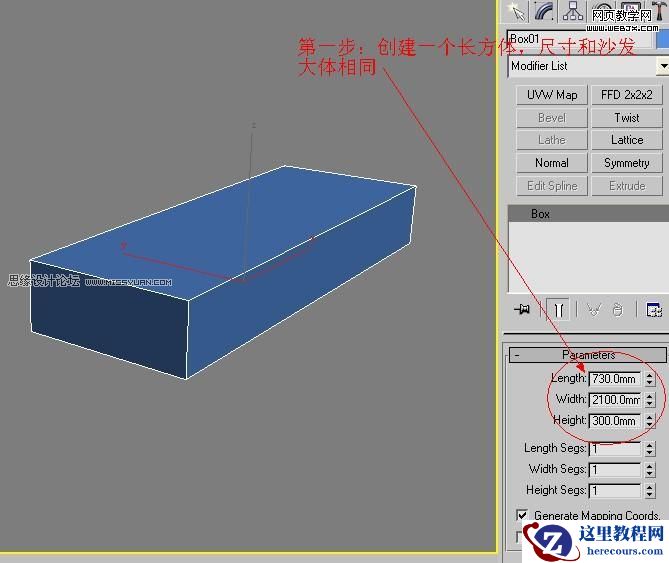The width and height of the screenshot is (669, 563).
Task: Click the Length Segs field
Action: click(614, 449)
